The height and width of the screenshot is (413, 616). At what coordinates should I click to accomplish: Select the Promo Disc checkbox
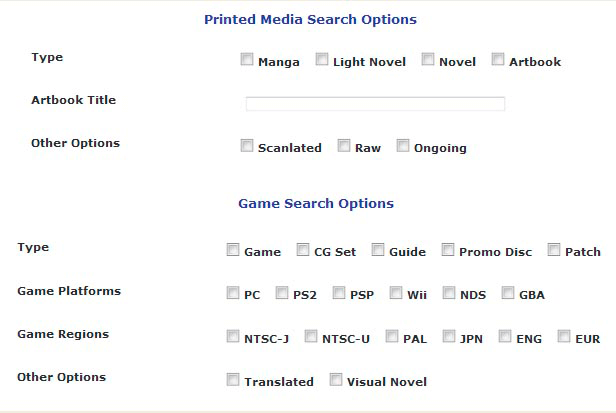click(448, 250)
